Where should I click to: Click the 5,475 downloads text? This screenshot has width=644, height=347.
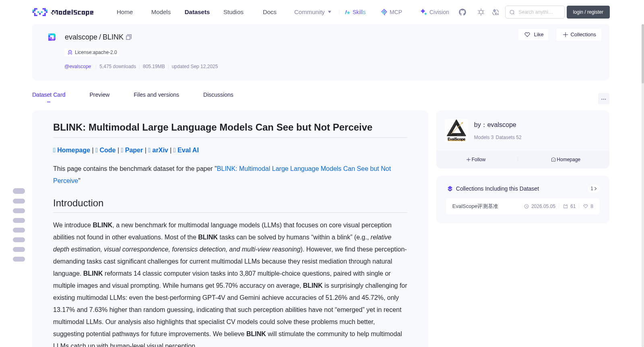click(x=118, y=66)
